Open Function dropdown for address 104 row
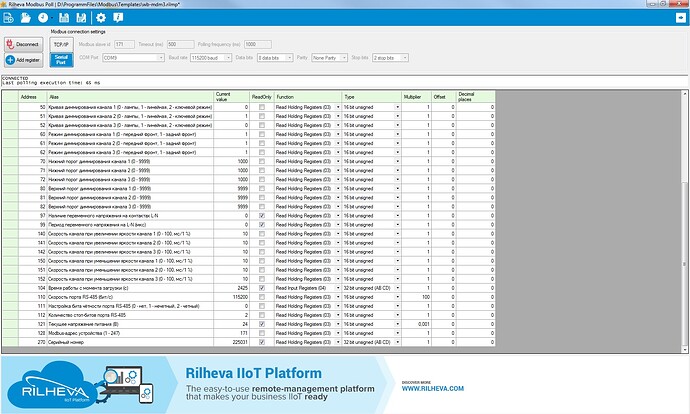 pos(338,288)
